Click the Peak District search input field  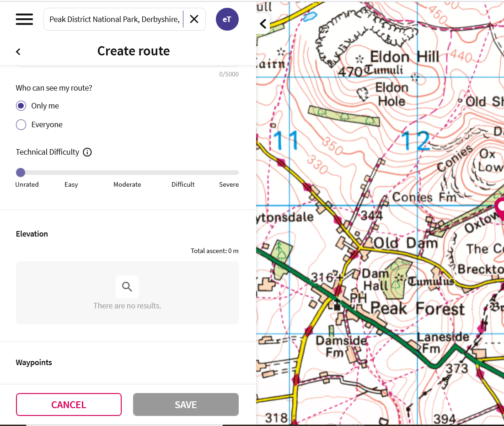coord(114,19)
